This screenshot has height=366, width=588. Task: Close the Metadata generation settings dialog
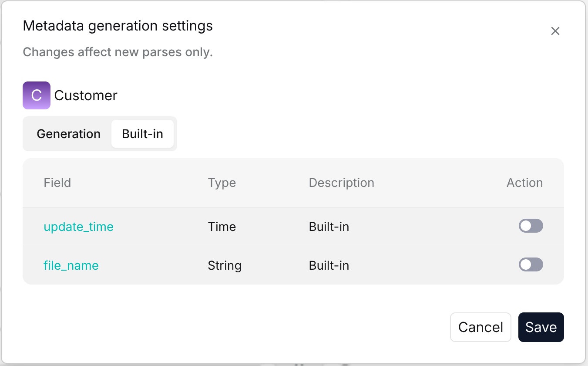555,31
